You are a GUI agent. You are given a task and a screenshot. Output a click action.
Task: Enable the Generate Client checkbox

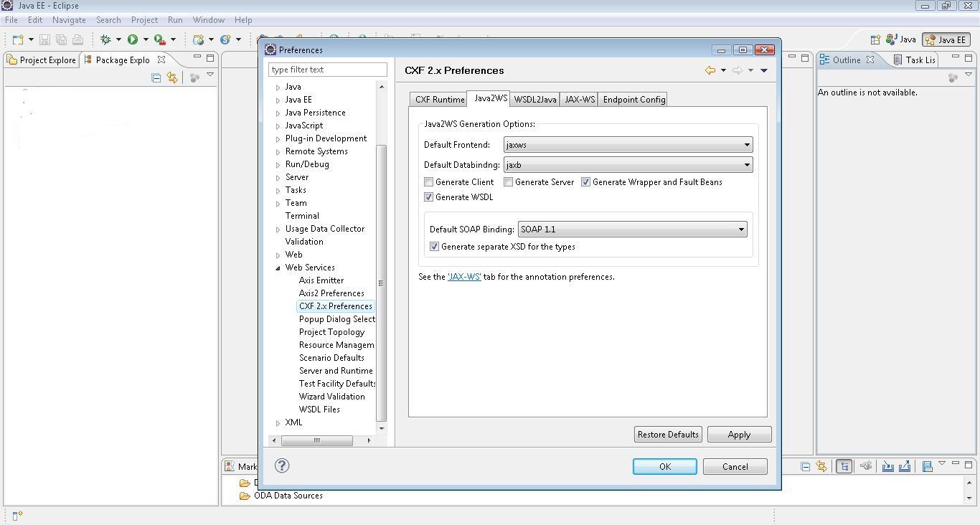click(x=428, y=181)
